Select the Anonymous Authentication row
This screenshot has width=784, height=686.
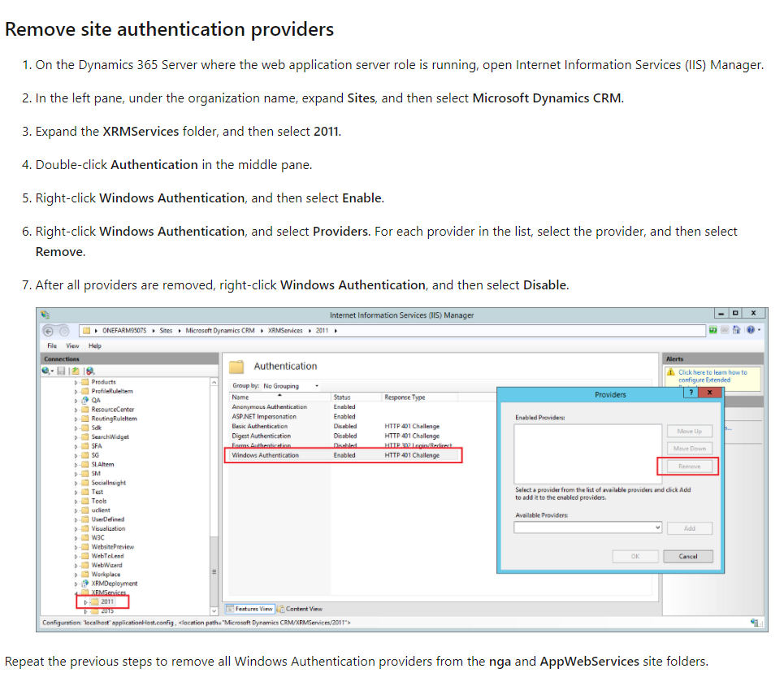(x=344, y=407)
